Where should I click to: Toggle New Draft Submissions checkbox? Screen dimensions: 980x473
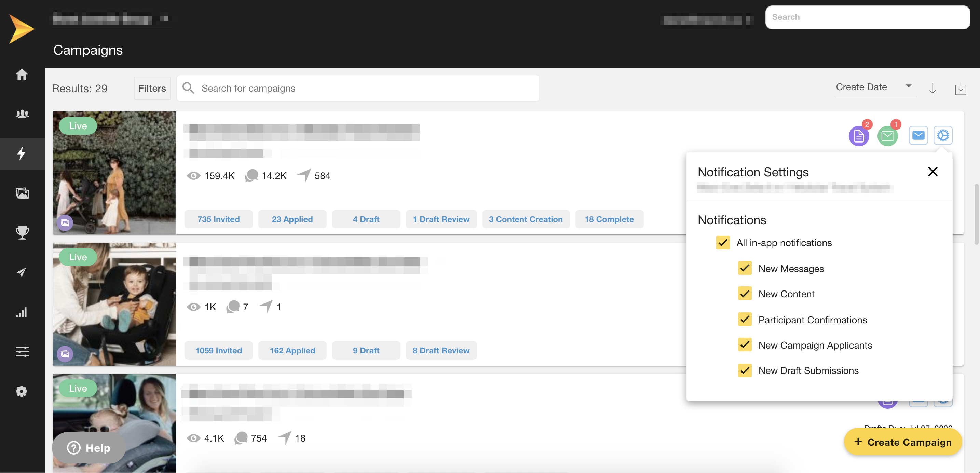point(745,370)
